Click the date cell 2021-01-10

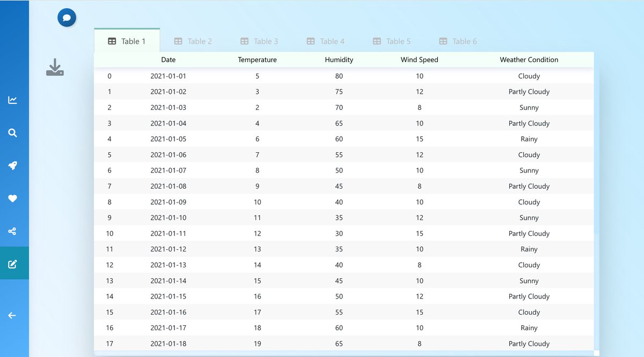point(169,218)
